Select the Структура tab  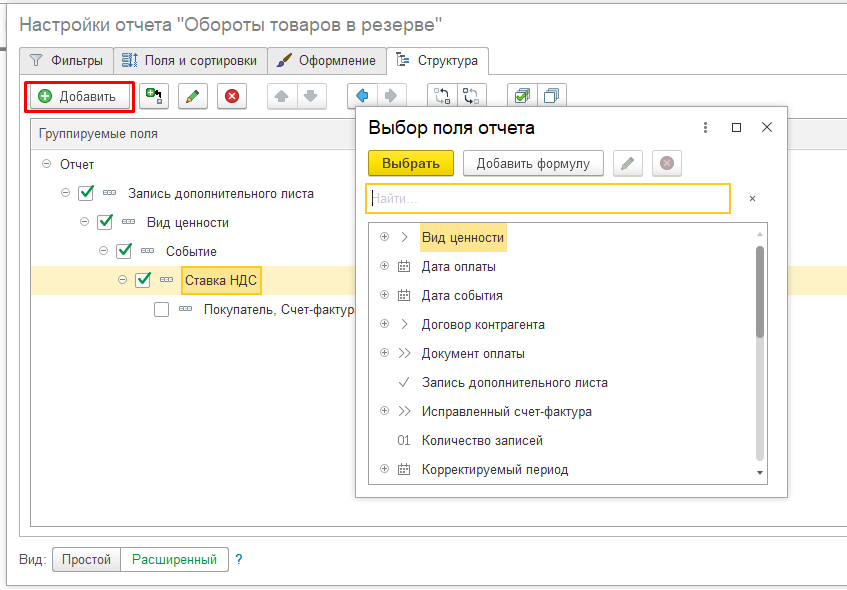click(x=438, y=61)
